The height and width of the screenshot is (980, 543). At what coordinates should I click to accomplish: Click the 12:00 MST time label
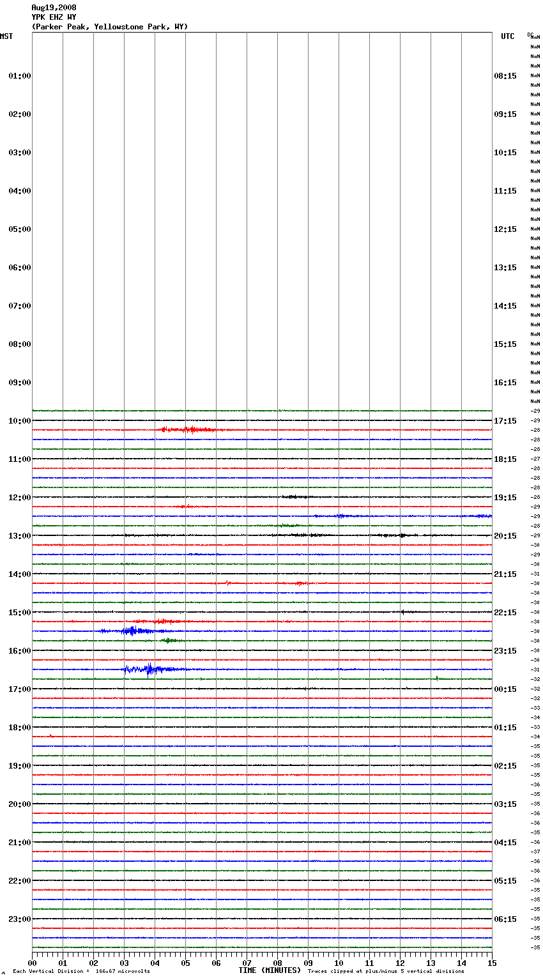(20, 498)
